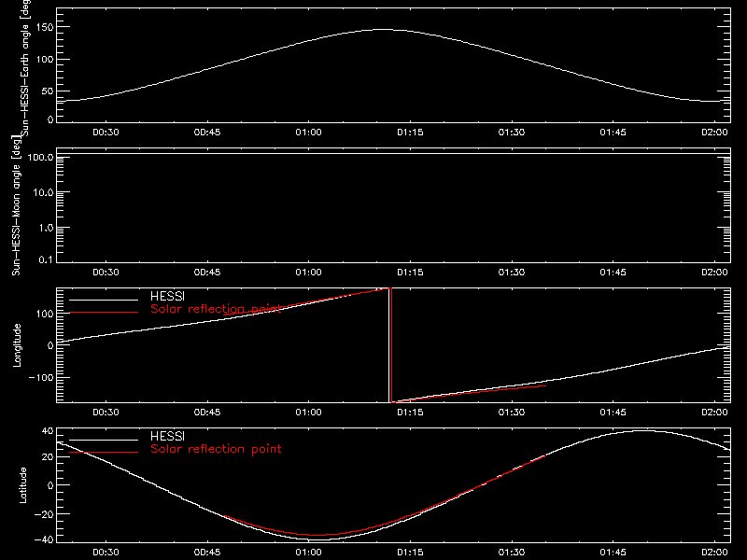
Task: Click the 10.0 tick on Moon angle plot
Action: tap(43, 192)
